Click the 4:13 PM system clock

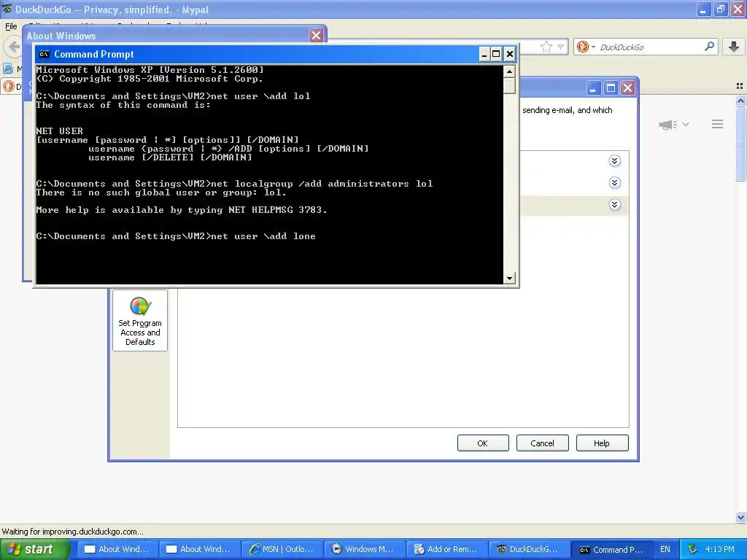click(x=720, y=549)
